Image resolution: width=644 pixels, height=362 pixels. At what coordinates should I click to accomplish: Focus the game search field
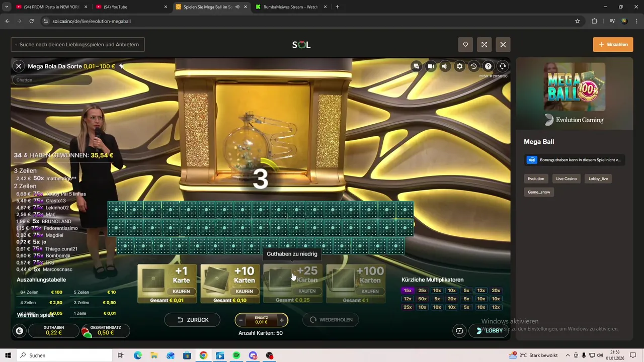(78, 45)
